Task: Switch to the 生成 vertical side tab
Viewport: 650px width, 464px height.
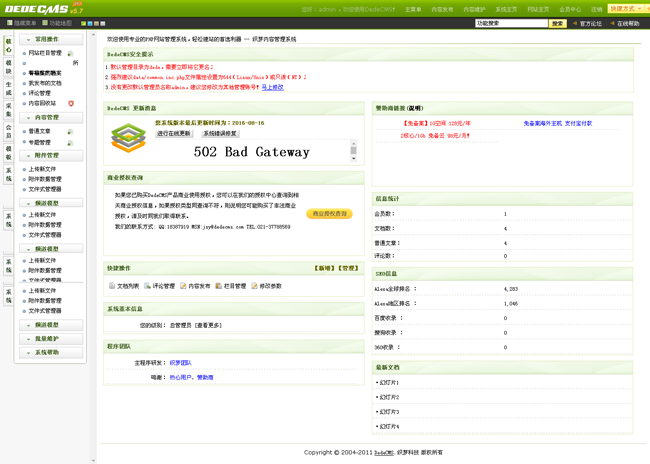Action: tap(9, 88)
